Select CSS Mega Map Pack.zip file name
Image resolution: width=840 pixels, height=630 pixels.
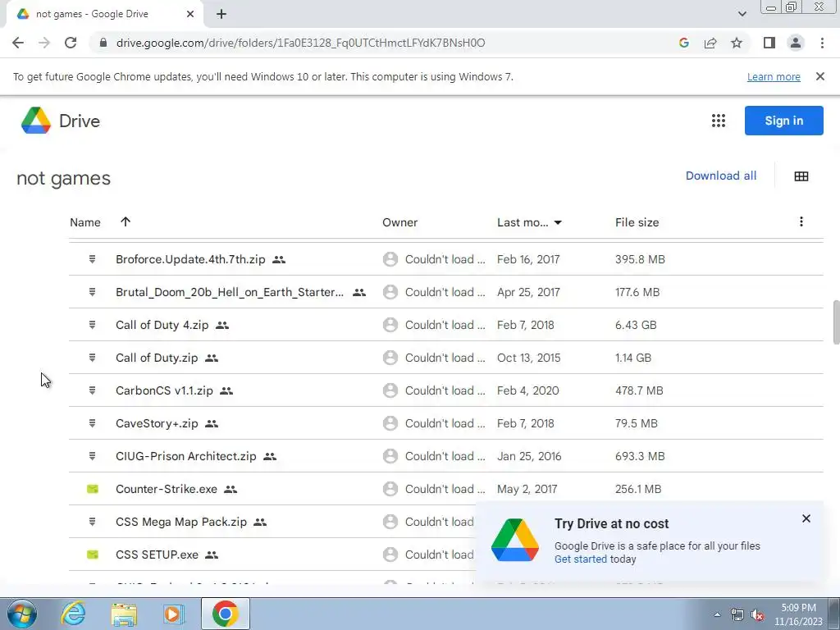click(181, 522)
